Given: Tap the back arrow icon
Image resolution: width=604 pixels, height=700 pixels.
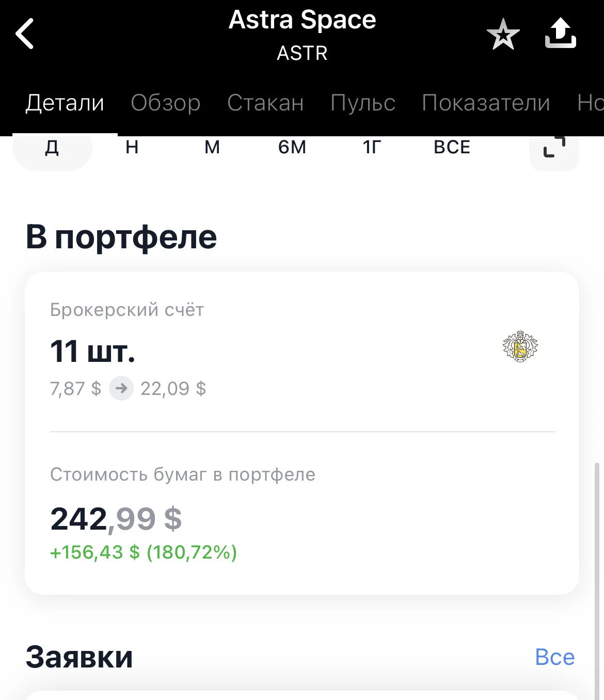Looking at the screenshot, I should click(x=25, y=34).
